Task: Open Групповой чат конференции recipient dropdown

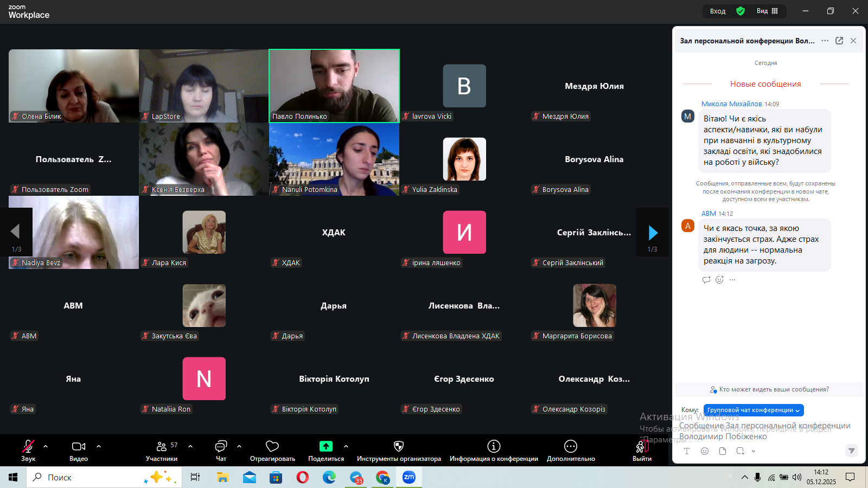Action: tap(754, 410)
